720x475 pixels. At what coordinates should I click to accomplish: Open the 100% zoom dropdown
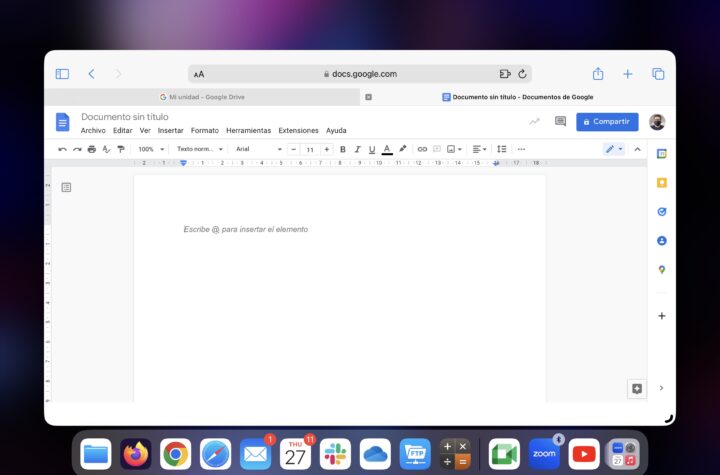(151, 149)
